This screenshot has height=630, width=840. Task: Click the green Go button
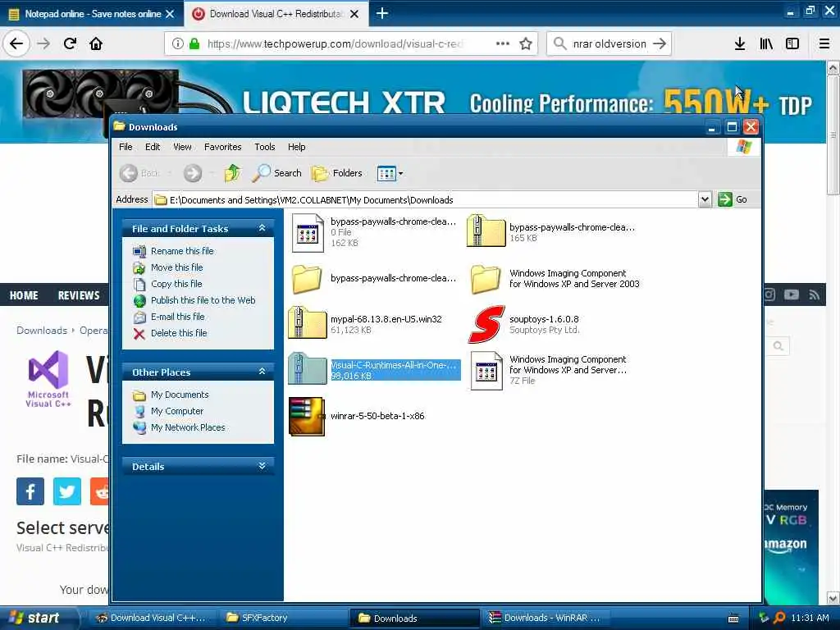click(x=733, y=199)
